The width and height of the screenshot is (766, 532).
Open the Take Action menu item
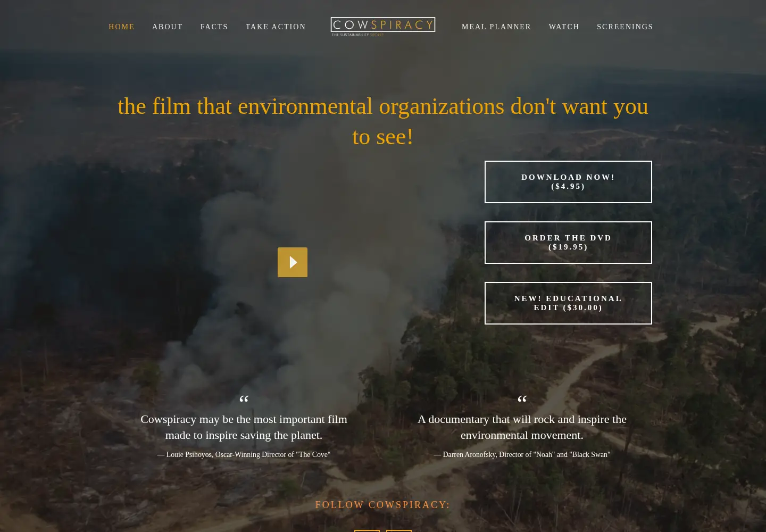coord(276,27)
